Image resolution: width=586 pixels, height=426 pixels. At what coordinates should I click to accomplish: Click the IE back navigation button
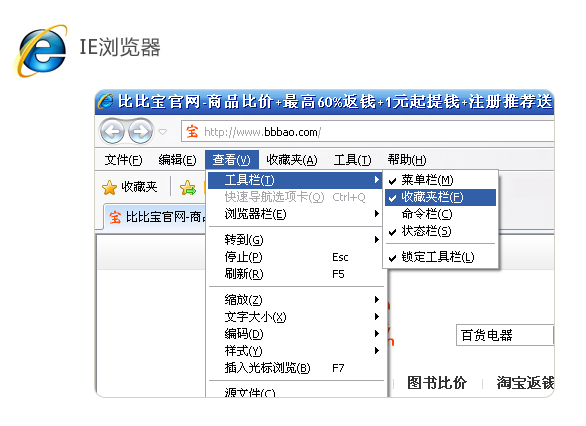pyautogui.click(x=112, y=131)
